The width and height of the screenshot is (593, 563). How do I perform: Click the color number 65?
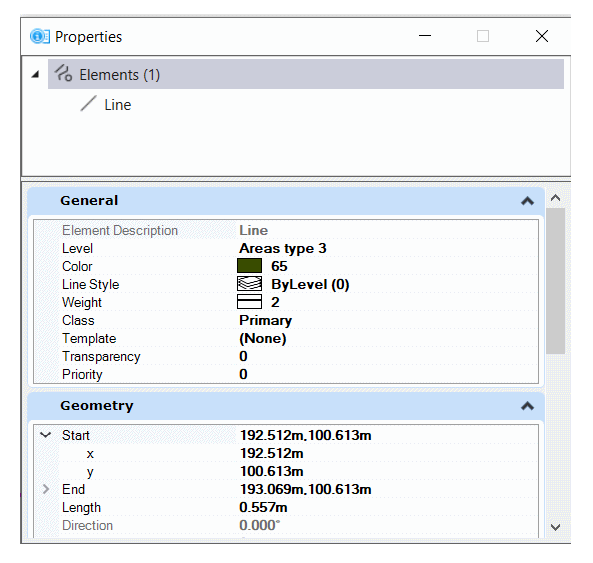[279, 266]
